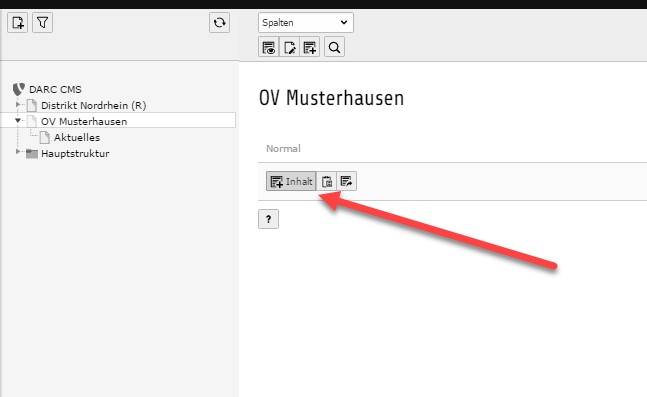
Task: Add new content with the Inhalt button
Action: pos(291,181)
